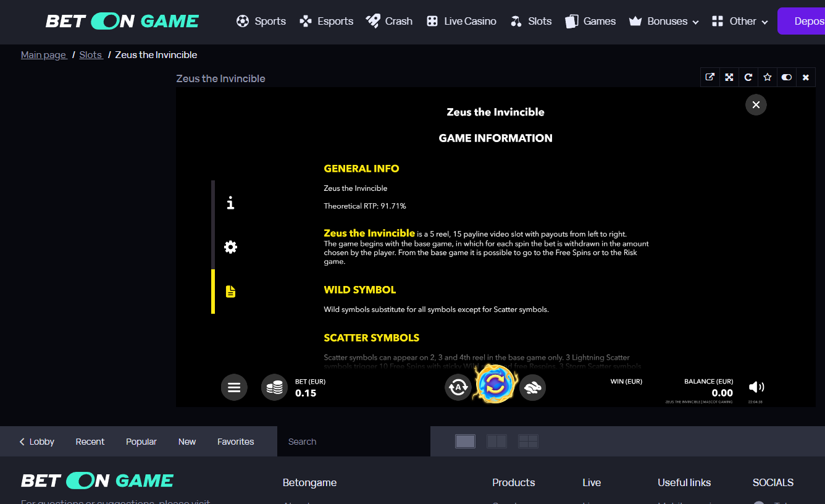Expand the Bonuses dropdown
This screenshot has width=825, height=504.
[664, 21]
